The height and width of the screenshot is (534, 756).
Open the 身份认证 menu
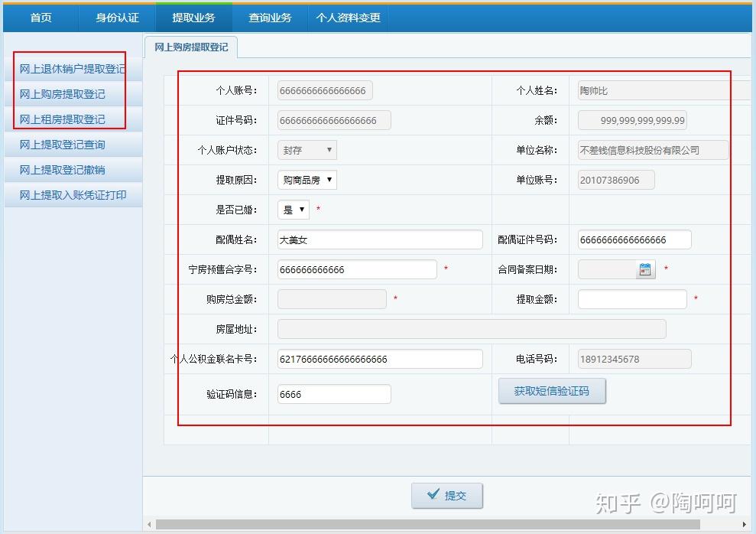click(x=117, y=18)
